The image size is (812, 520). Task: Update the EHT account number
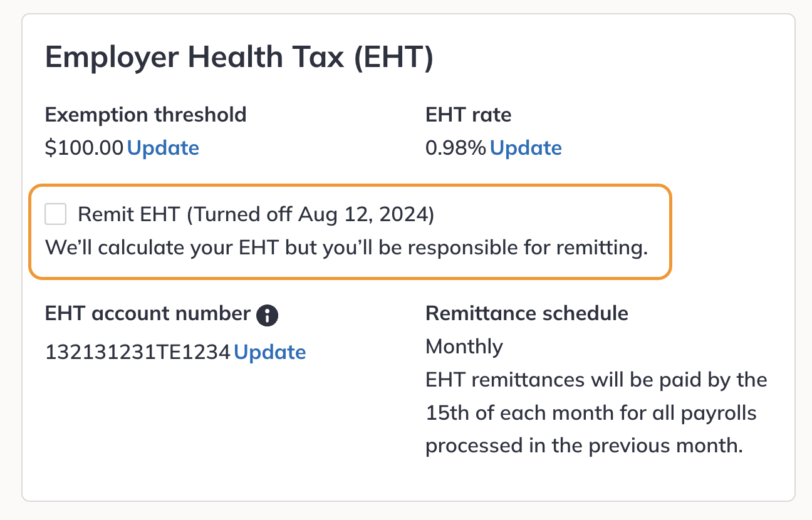[x=269, y=352]
